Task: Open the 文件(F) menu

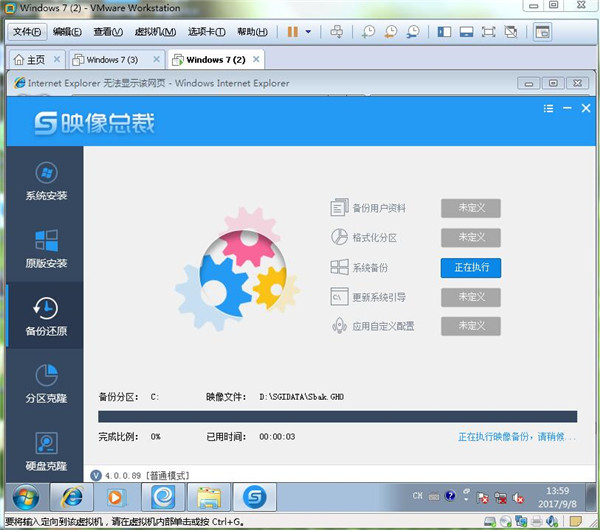Action: click(27, 32)
